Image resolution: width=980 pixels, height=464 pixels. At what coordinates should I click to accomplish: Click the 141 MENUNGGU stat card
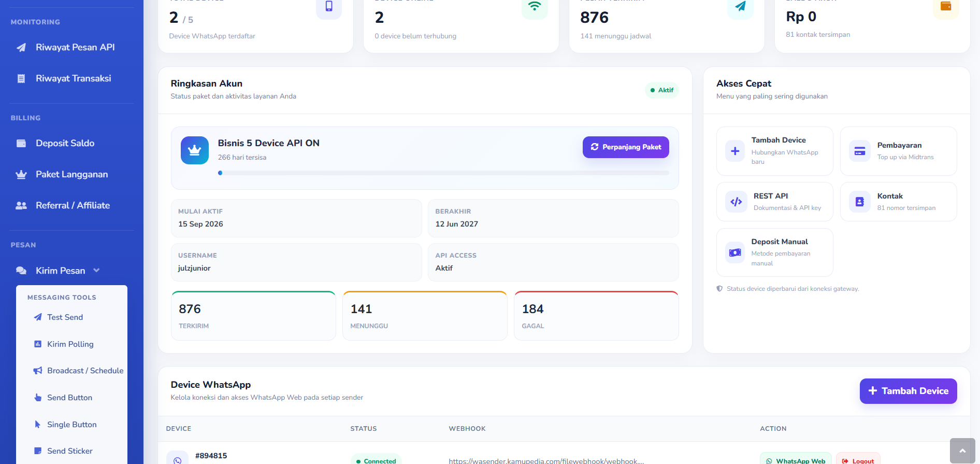tap(425, 316)
